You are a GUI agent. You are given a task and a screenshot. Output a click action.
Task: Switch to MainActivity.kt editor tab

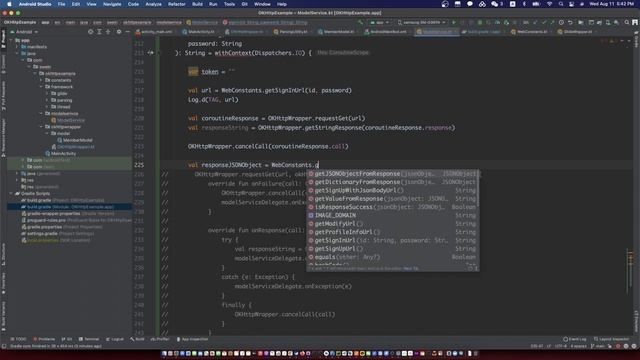point(199,31)
